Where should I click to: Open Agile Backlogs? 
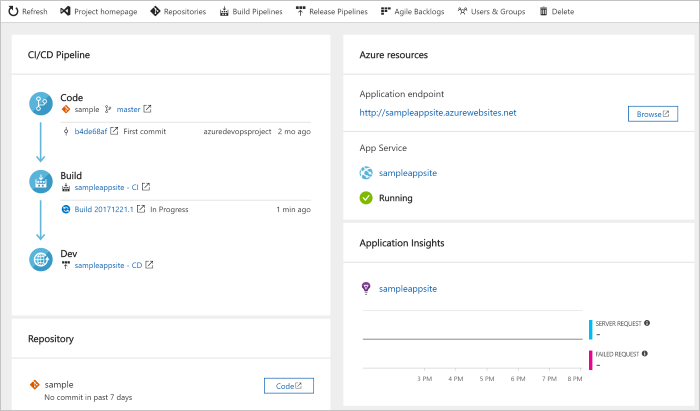(414, 12)
